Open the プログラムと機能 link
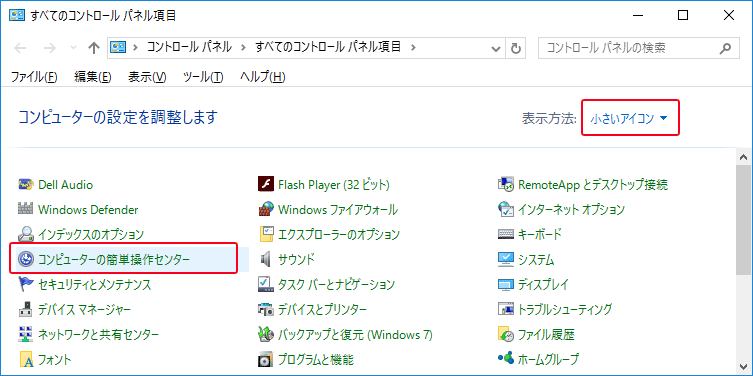The height and width of the screenshot is (376, 753). pyautogui.click(x=316, y=359)
